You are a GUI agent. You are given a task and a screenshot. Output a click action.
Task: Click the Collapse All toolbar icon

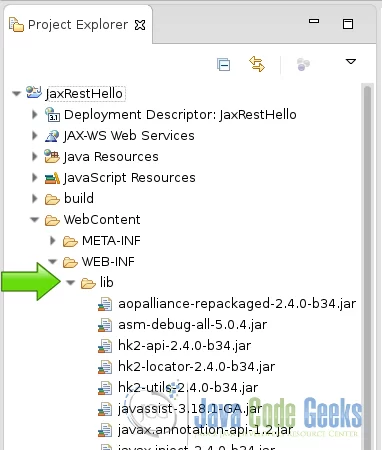[223, 64]
